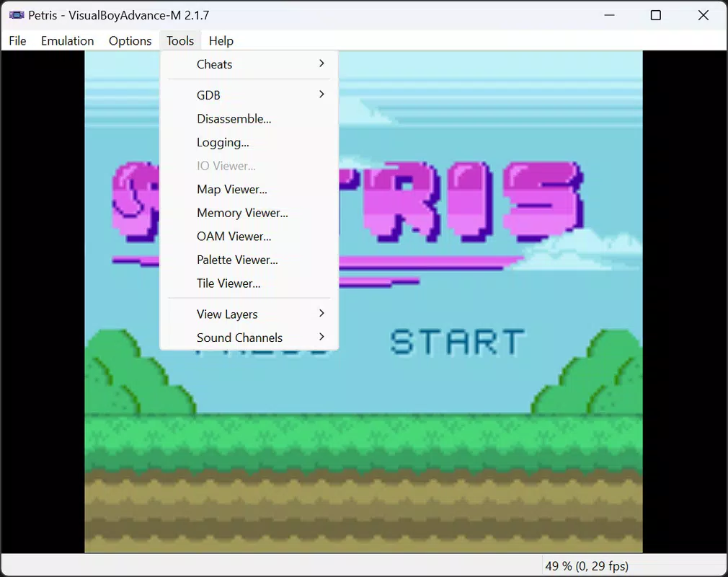Click the VisualBoyAdvance app icon in title bar

17,15
